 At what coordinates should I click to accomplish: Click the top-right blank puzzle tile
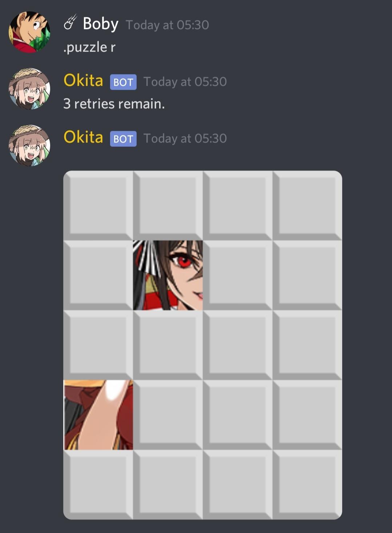(307, 205)
